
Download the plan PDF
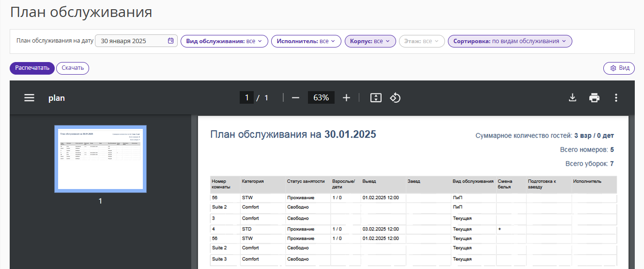coord(572,97)
